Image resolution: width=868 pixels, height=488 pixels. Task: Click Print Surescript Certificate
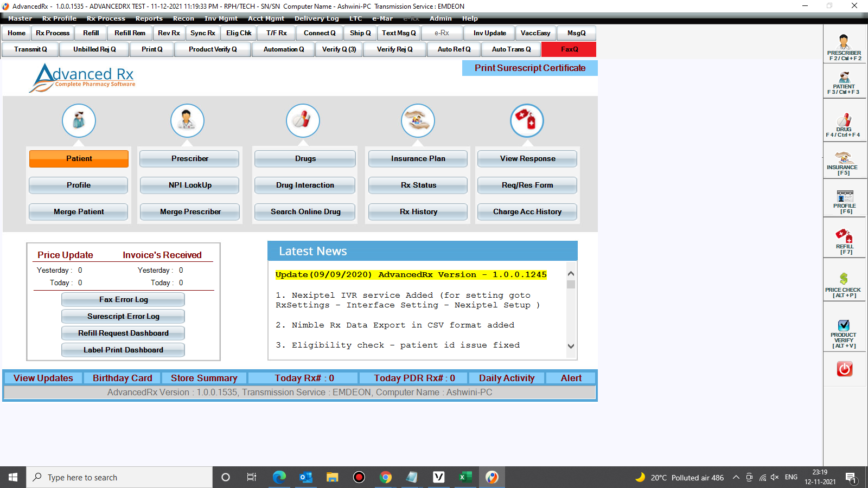pyautogui.click(x=529, y=68)
